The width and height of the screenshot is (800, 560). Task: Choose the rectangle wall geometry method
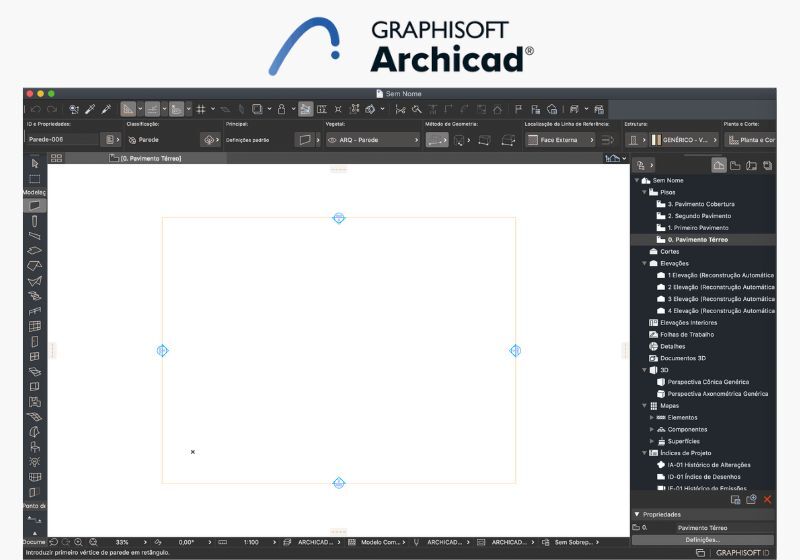(484, 140)
